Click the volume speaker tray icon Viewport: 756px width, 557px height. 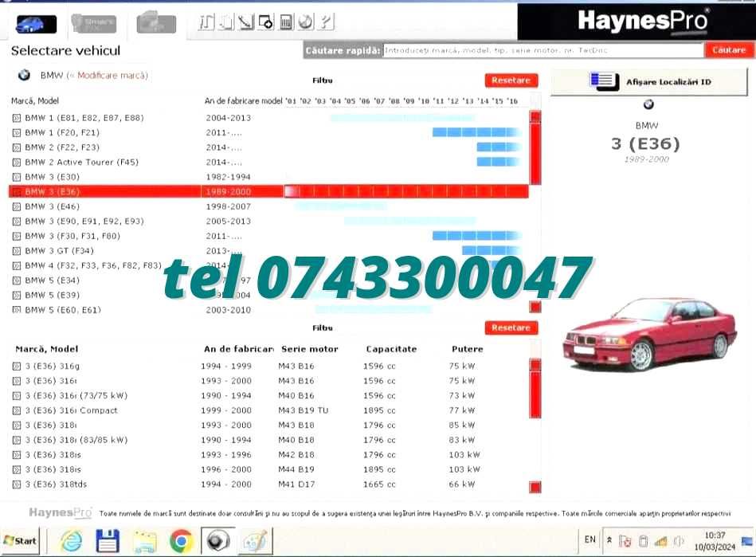(679, 541)
